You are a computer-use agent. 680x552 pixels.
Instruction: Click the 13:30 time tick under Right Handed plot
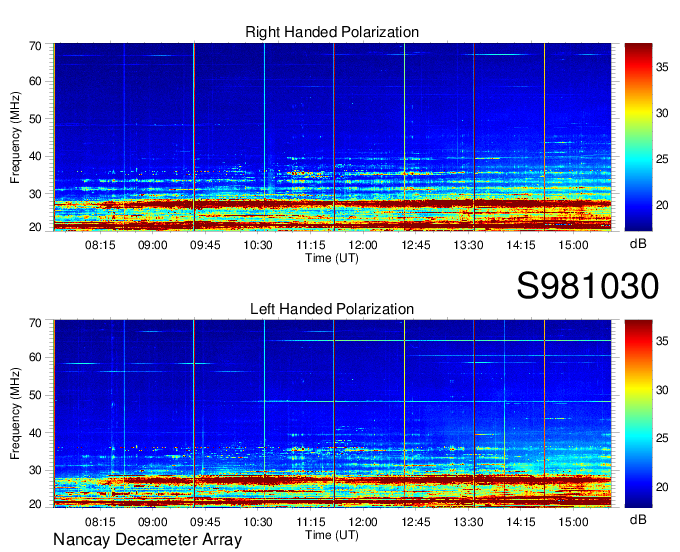click(x=468, y=245)
